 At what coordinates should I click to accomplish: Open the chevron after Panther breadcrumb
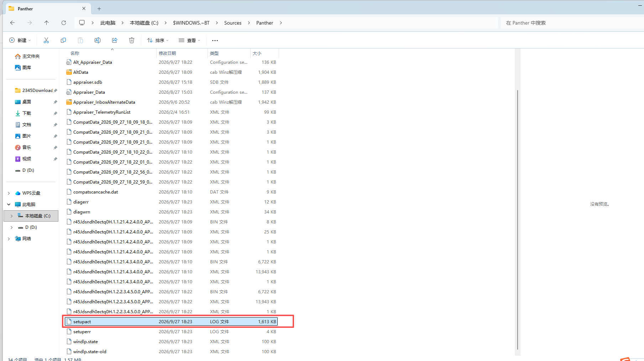point(281,23)
